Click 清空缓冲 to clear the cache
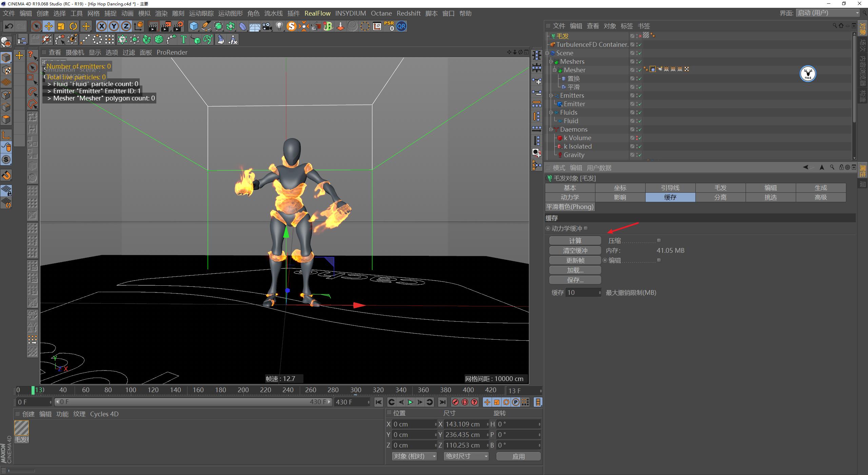 tap(575, 250)
